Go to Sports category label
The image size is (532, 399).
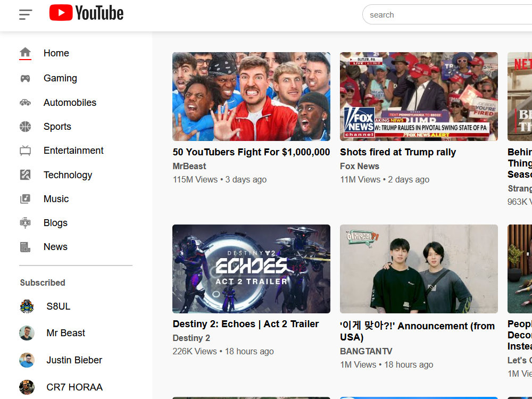click(x=57, y=127)
